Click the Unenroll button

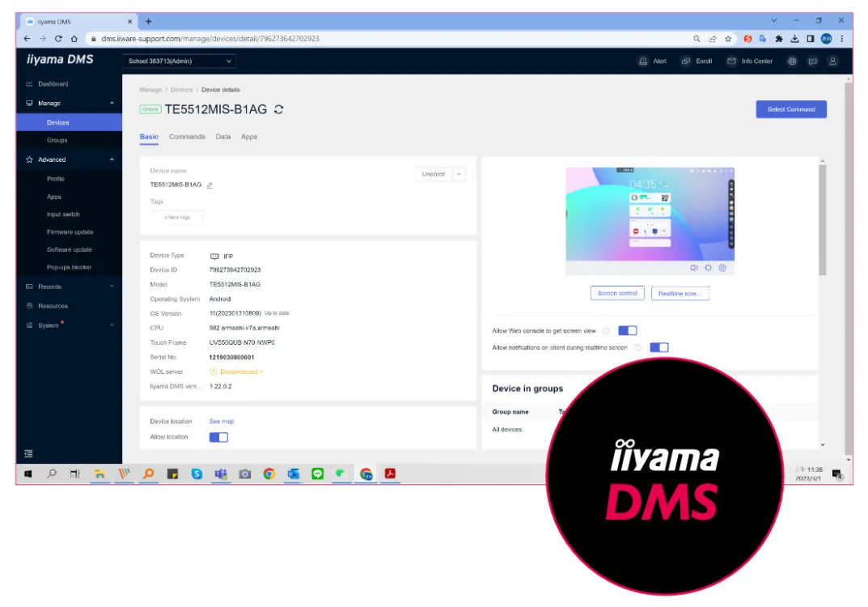(x=434, y=175)
